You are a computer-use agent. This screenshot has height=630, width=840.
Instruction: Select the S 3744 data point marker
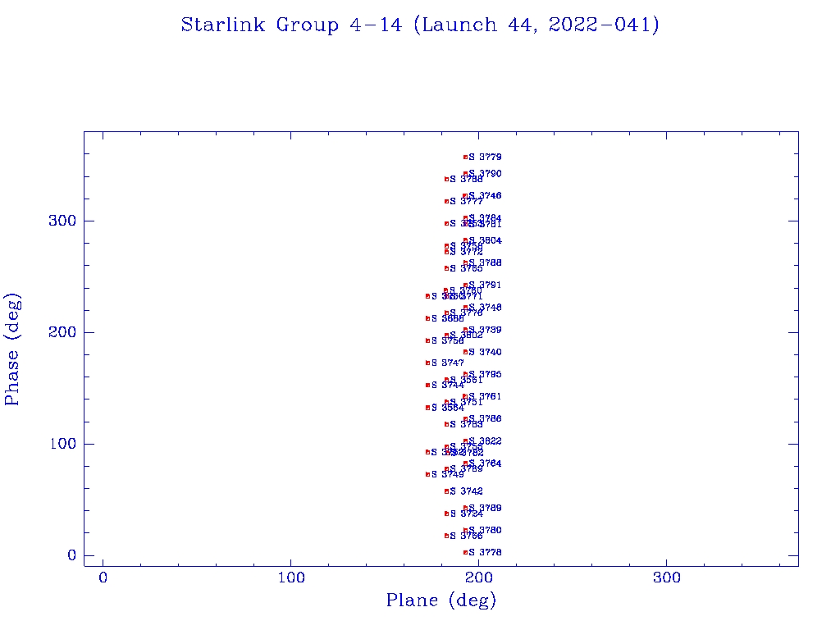coord(427,385)
